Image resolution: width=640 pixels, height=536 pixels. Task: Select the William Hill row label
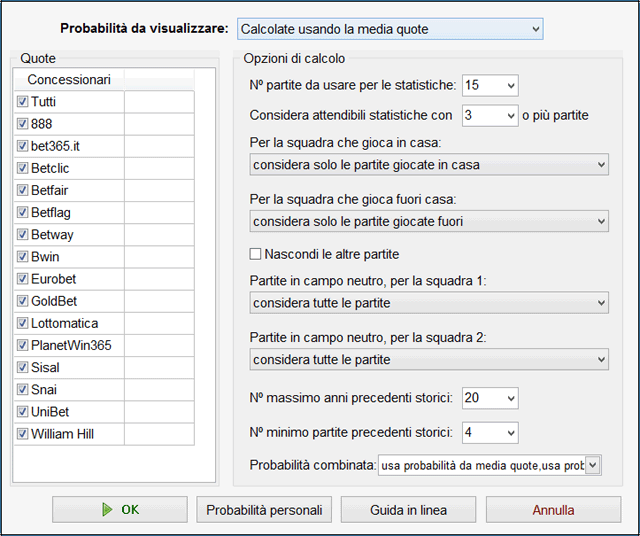coord(62,434)
